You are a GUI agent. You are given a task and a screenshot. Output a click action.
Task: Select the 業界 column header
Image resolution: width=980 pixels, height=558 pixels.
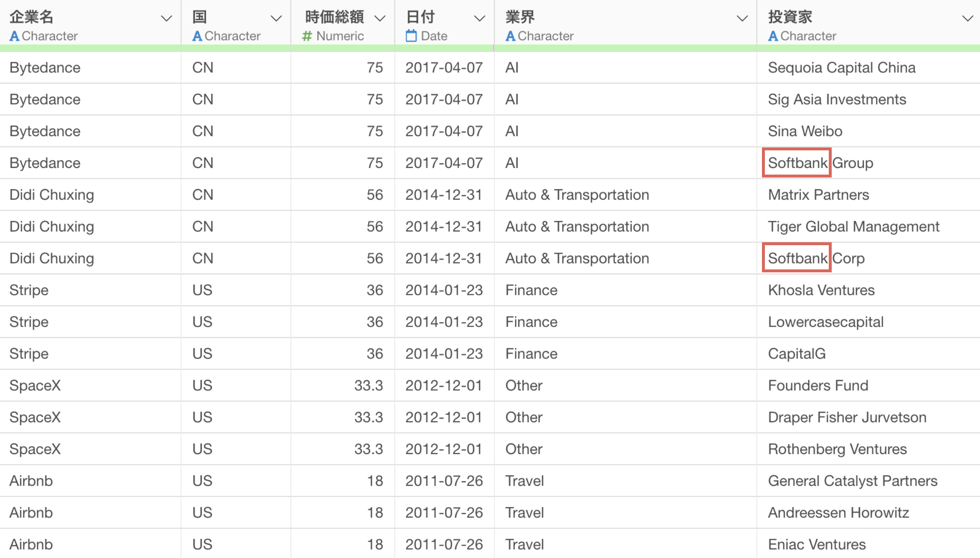tap(625, 23)
